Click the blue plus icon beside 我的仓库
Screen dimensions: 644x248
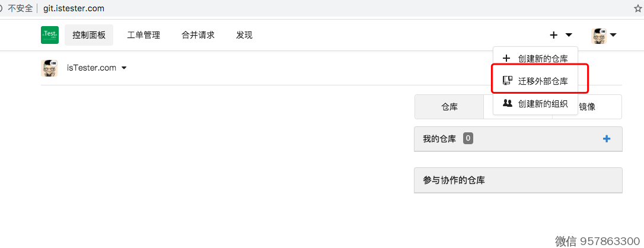click(x=606, y=139)
